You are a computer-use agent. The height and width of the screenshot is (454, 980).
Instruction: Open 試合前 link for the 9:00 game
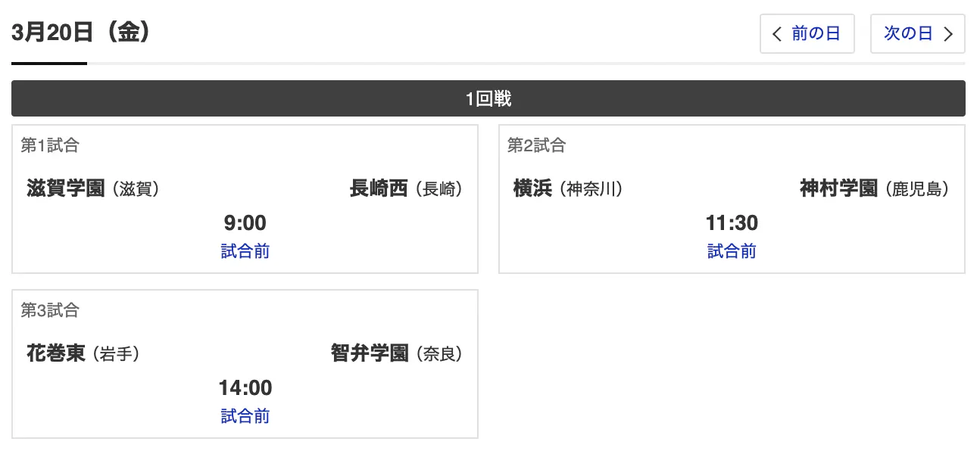pos(245,251)
